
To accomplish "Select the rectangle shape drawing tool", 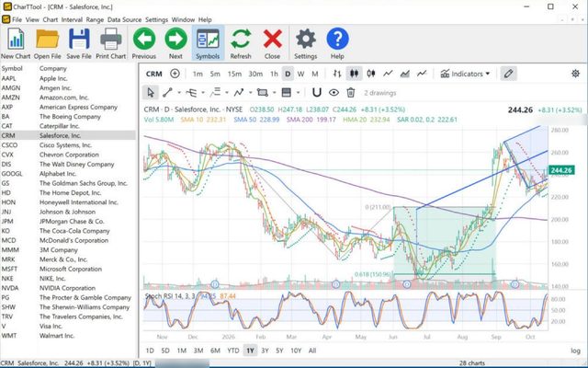I will [x=263, y=92].
